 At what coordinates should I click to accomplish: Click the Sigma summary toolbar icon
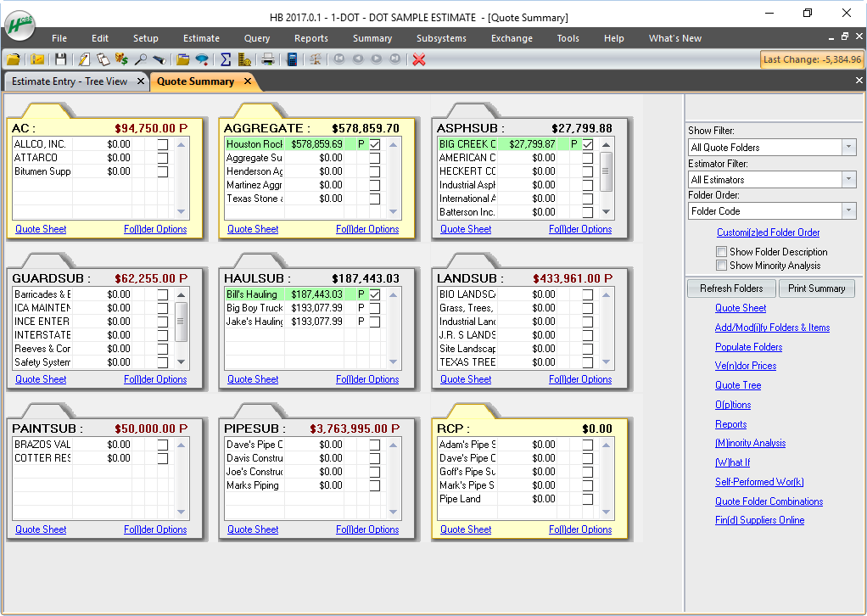coord(227,59)
